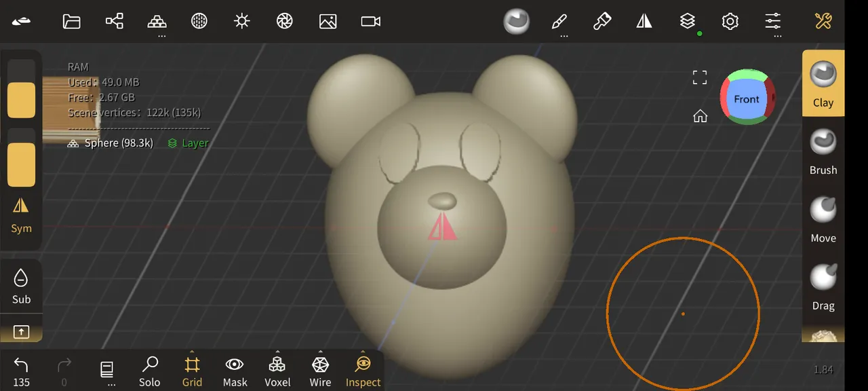
Task: Open the Camera settings menu
Action: [371, 21]
